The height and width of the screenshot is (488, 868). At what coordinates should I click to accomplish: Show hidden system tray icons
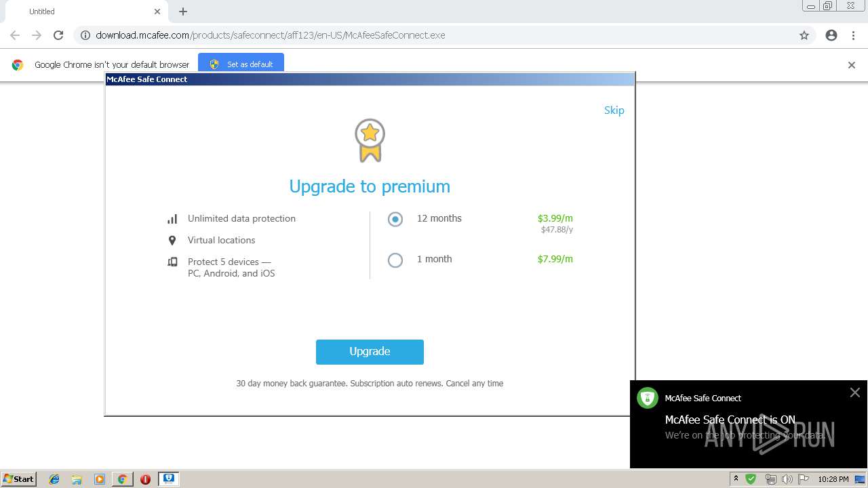(x=736, y=479)
